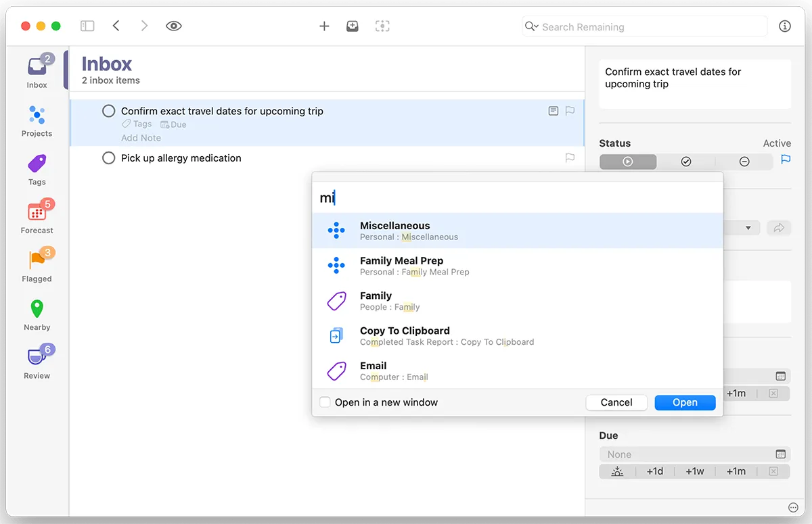Click the Focus toolbar icon
Screen dimensions: 812x524
[x=382, y=26]
